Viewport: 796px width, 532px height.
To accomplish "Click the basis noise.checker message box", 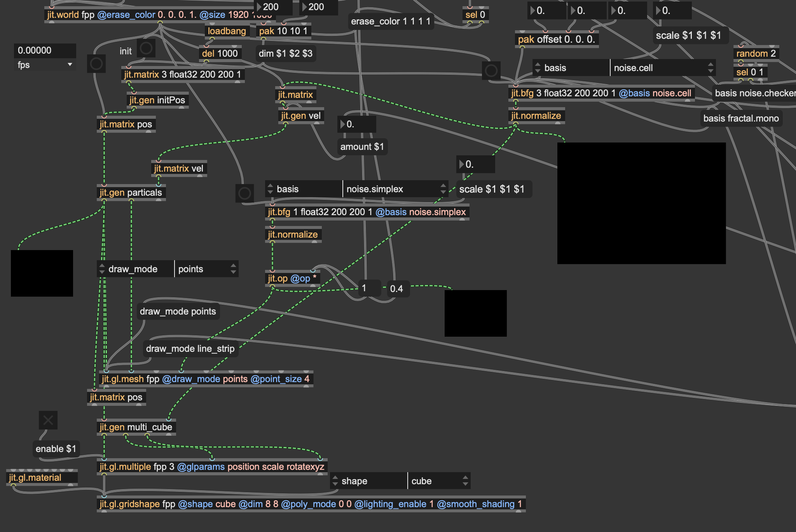I will [754, 93].
